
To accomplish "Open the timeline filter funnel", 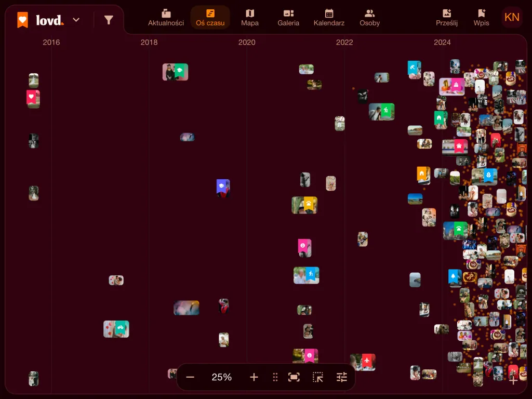I will (x=109, y=20).
